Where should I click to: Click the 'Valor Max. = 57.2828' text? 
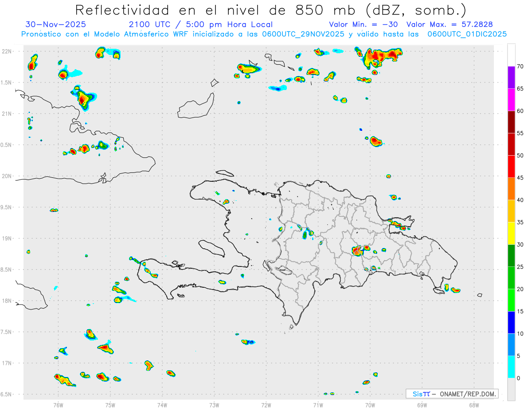(x=450, y=24)
